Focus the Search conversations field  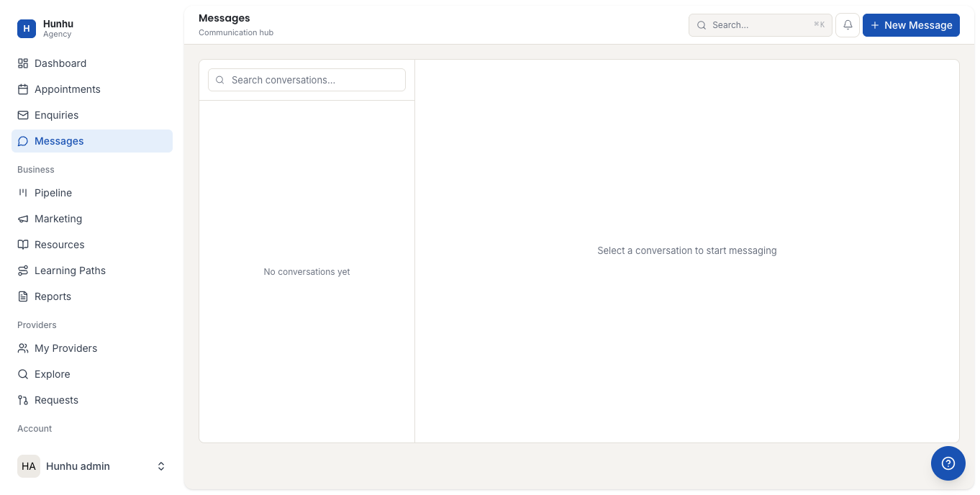point(307,80)
